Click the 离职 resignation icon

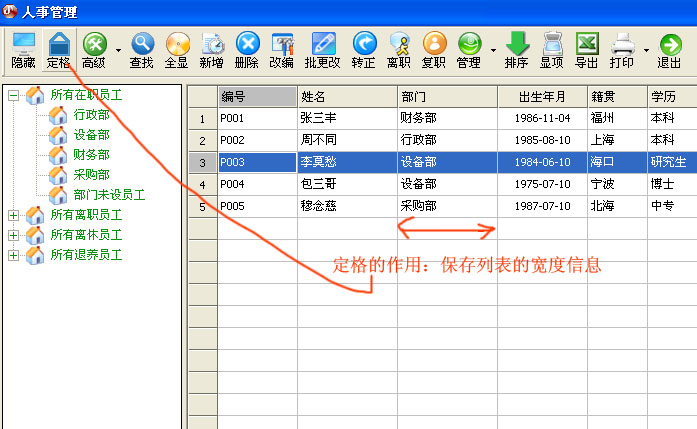399,50
